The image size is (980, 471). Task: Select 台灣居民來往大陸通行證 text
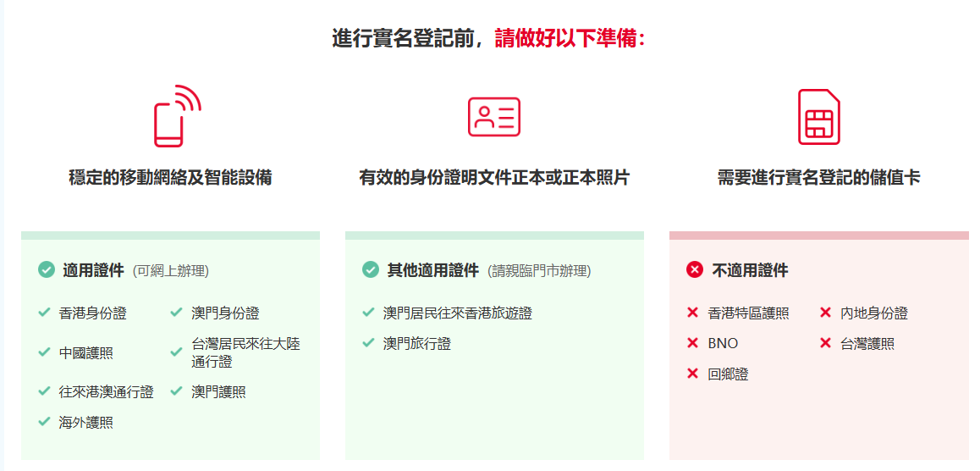click(245, 352)
